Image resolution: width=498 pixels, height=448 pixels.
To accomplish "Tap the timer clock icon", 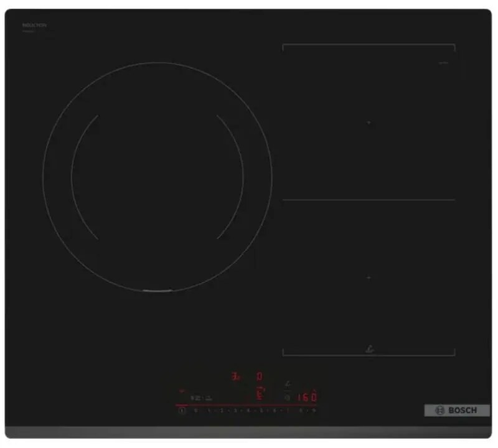I will pos(287,397).
